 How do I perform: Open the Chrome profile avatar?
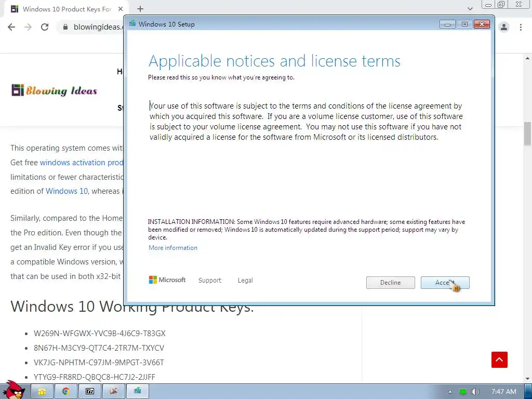(504, 27)
